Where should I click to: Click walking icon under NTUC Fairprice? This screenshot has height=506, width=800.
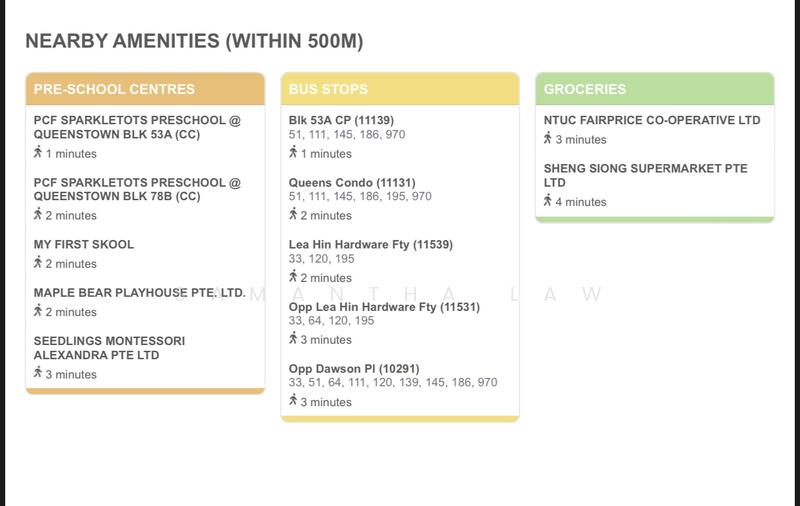click(548, 139)
